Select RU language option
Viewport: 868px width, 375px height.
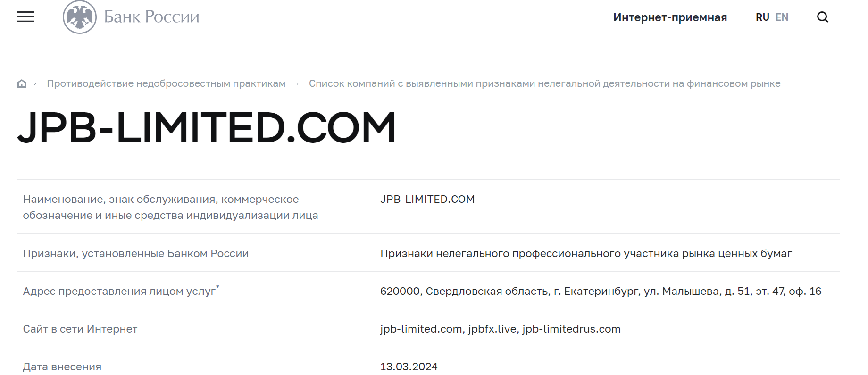[762, 17]
